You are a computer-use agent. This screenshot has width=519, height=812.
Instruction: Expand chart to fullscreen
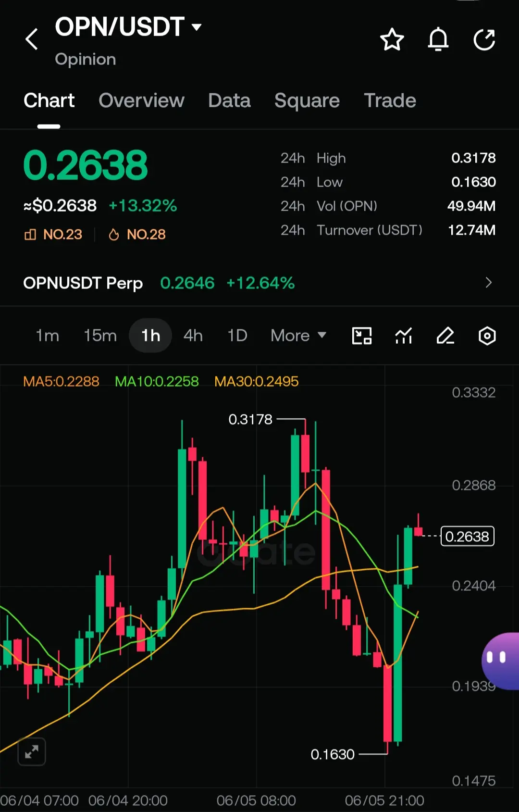tap(32, 751)
